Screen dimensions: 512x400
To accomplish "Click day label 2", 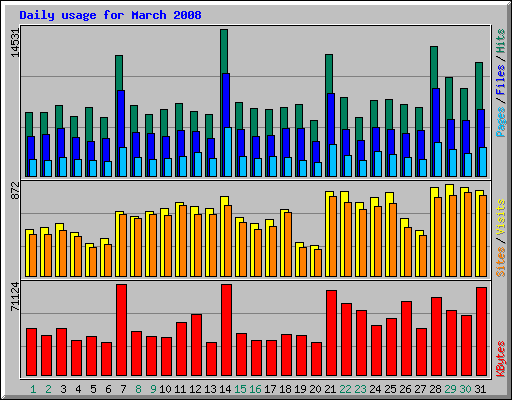I will [x=48, y=389].
